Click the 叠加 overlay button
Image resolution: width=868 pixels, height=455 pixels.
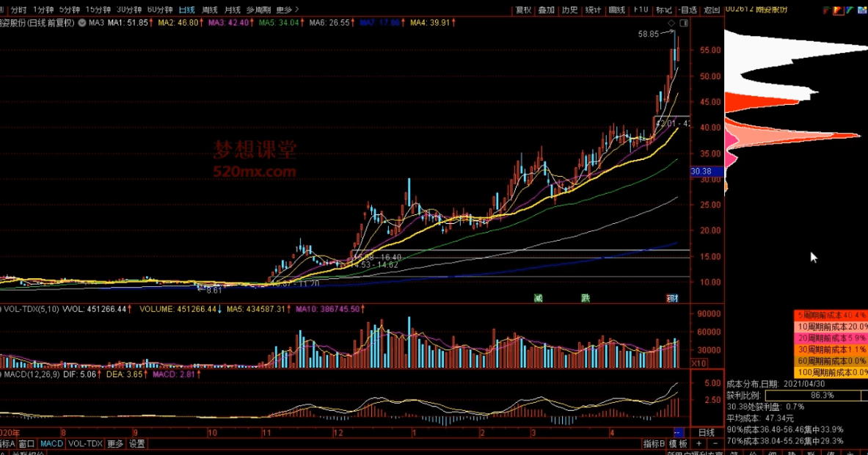tap(546, 10)
